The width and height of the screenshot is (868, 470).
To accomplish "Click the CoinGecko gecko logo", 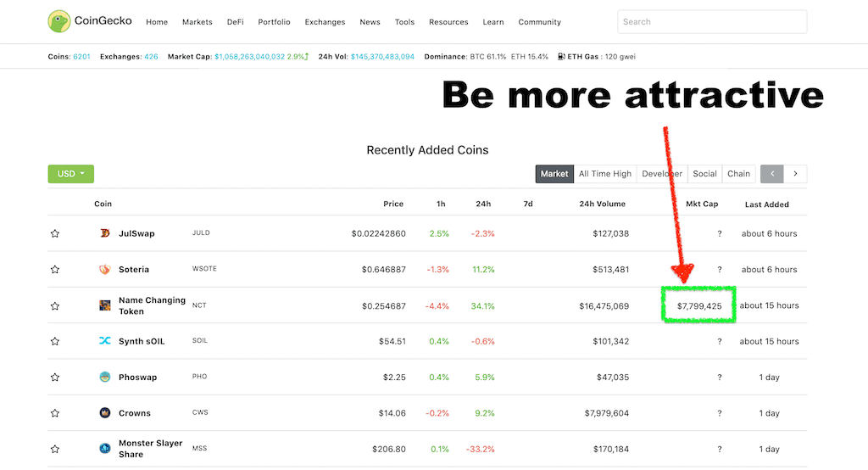I will [59, 21].
